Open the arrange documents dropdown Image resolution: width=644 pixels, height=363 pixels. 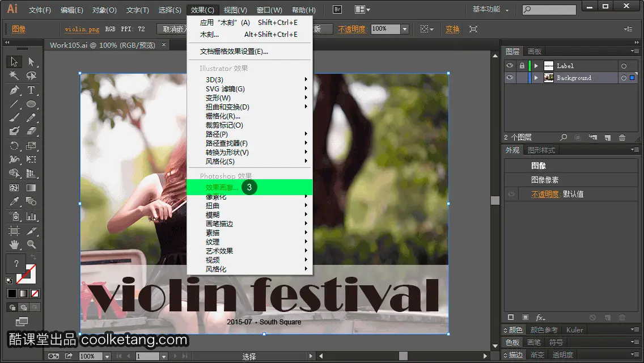[362, 10]
